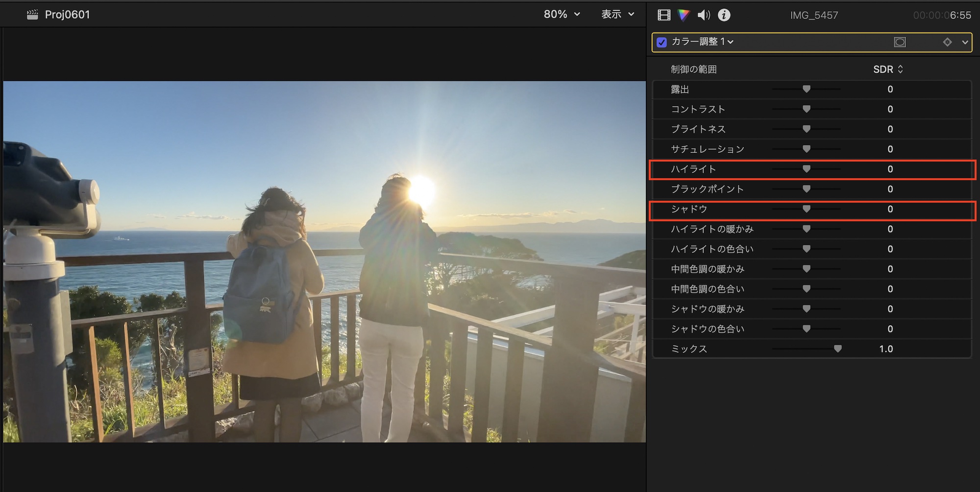The image size is (980, 492).
Task: Open the 制御の範囲 SDR popup menu
Action: click(x=888, y=70)
